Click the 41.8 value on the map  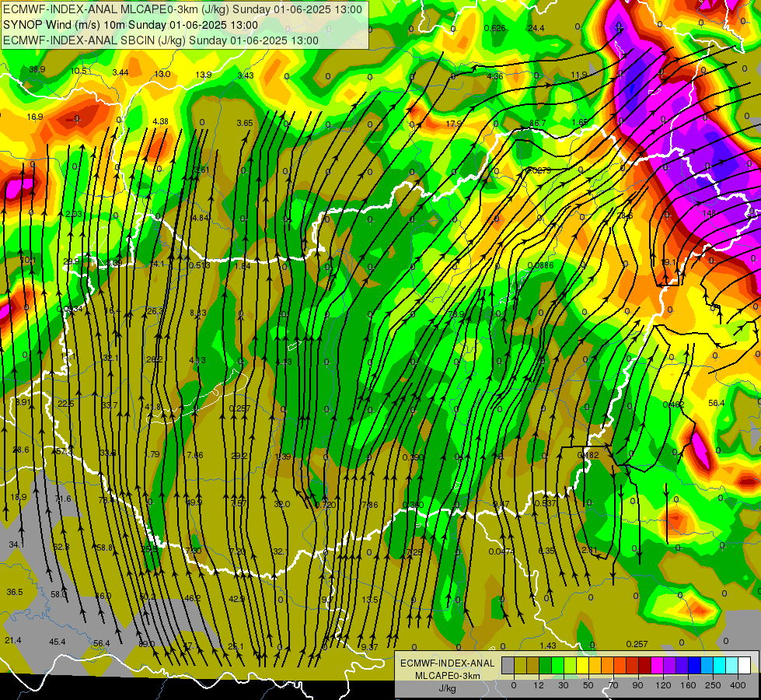[x=153, y=407]
